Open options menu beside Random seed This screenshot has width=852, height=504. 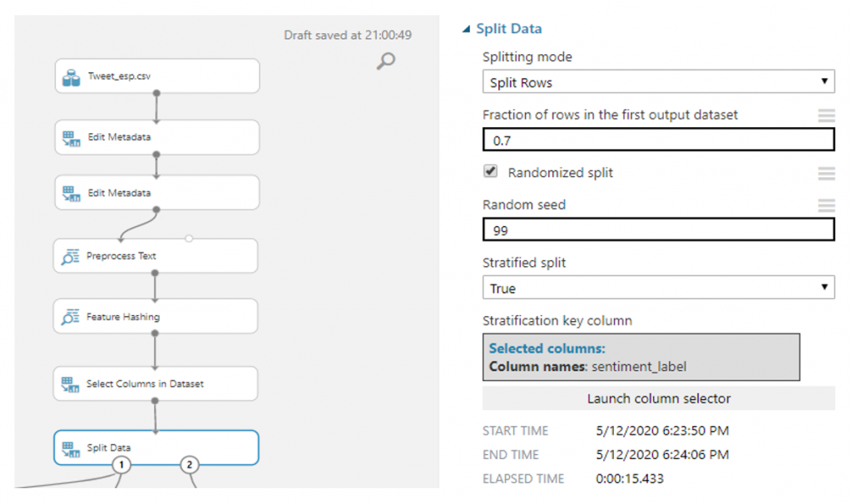[825, 205]
